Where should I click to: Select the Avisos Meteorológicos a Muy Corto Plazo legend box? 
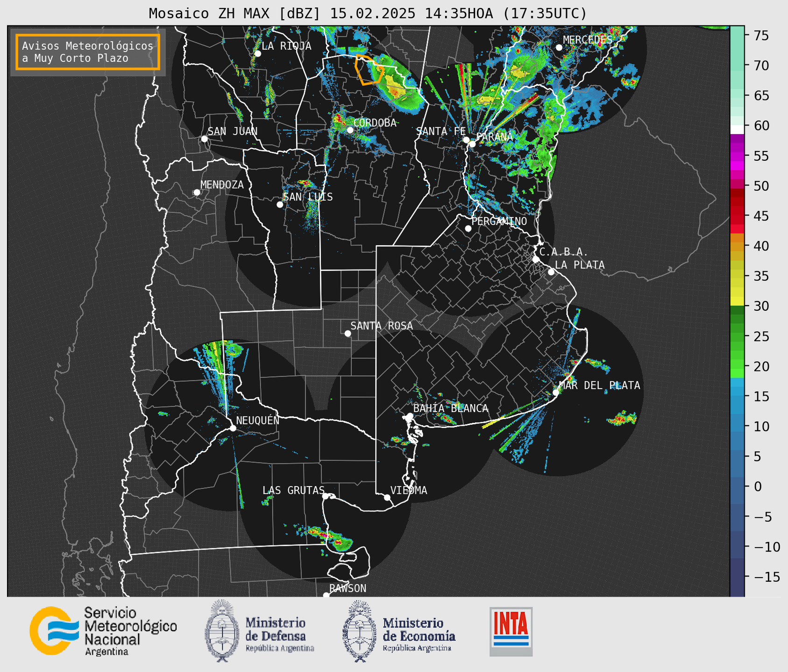pos(88,52)
